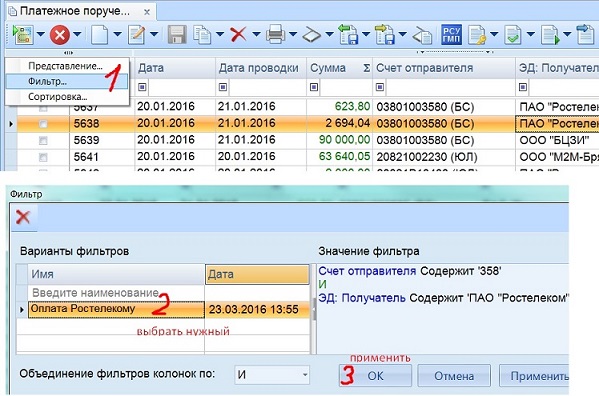Screen dimensions: 599x396
Task: Click the ООО "БЦЗИ" recipient cell
Action: [557, 140]
